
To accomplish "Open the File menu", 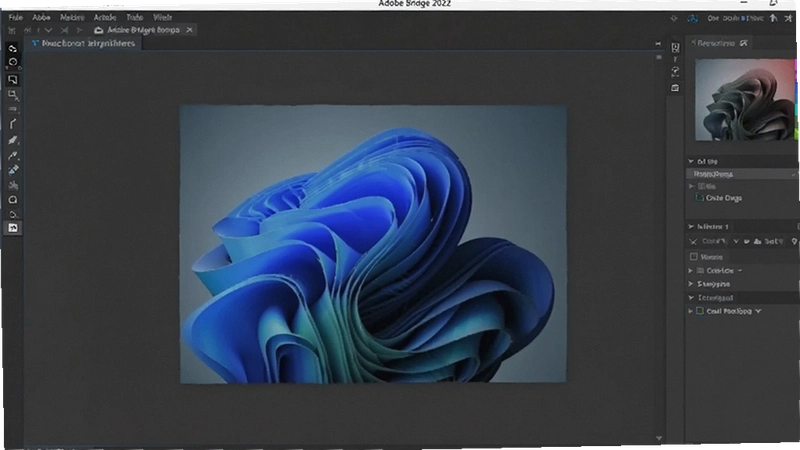I will point(16,17).
